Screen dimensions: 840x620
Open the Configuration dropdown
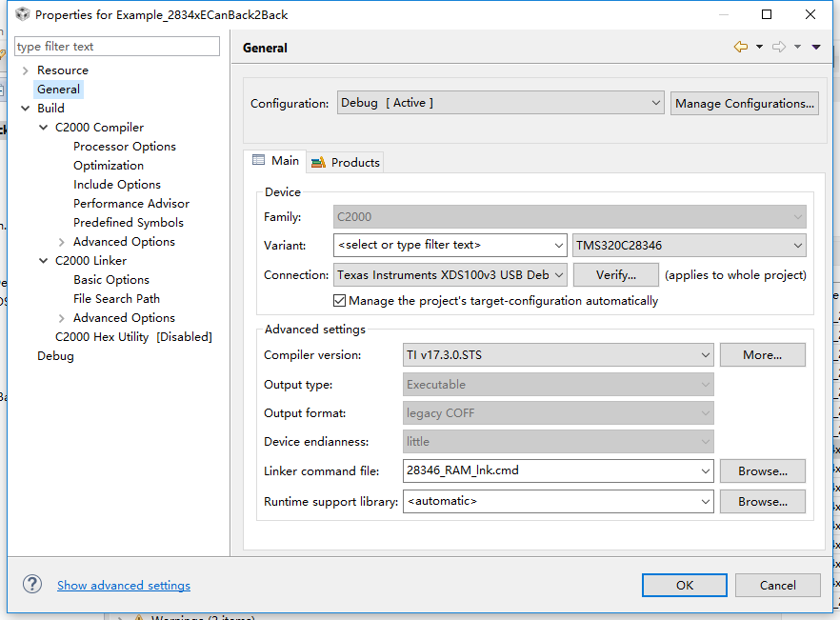pos(501,103)
